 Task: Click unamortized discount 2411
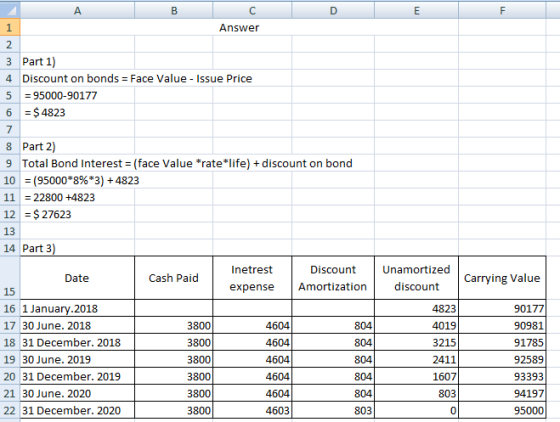416,359
